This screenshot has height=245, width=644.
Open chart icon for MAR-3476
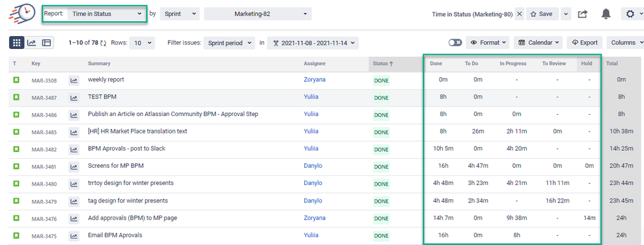[74, 219]
